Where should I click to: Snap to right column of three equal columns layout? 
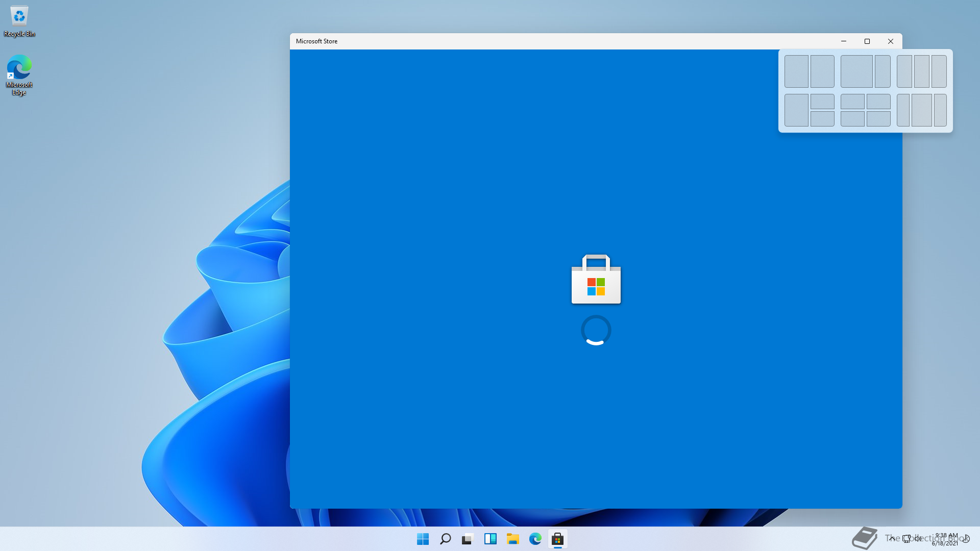pos(939,71)
